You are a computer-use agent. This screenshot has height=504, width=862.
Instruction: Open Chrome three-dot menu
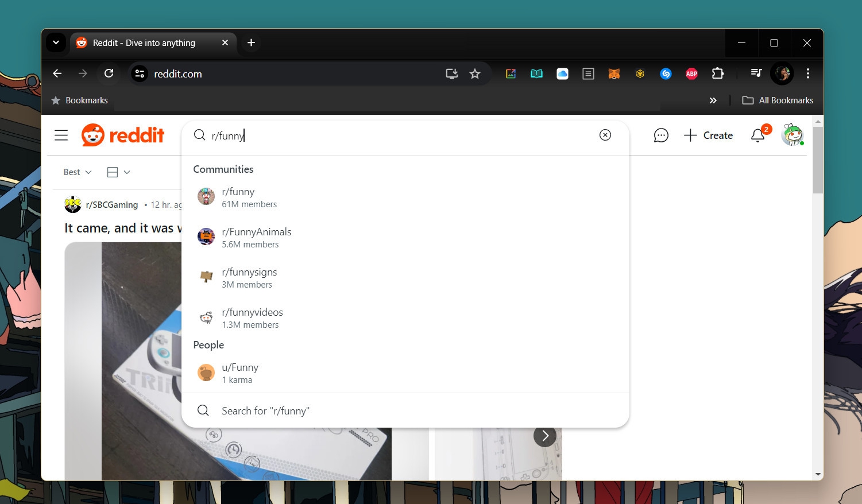click(x=808, y=73)
